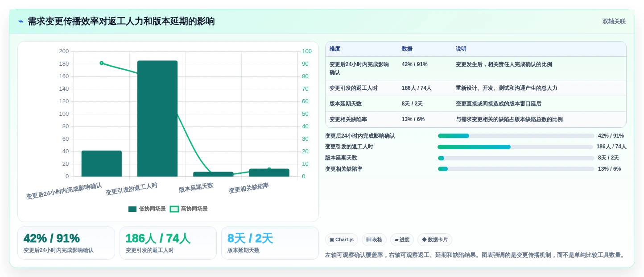Click description 重新设计、开发、测试和沟通产生的总人力

[506, 88]
